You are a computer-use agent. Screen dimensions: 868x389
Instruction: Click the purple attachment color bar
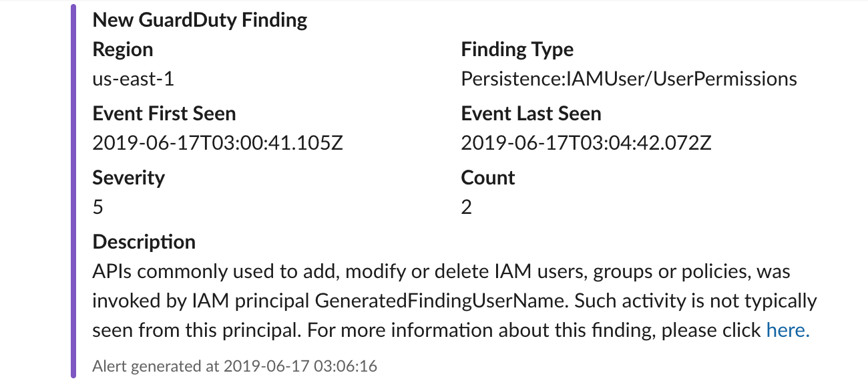click(73, 194)
